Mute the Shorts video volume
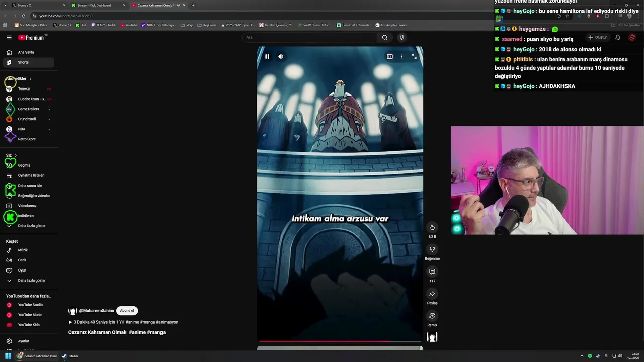Screen dimensions: 644x362 click(x=281, y=57)
